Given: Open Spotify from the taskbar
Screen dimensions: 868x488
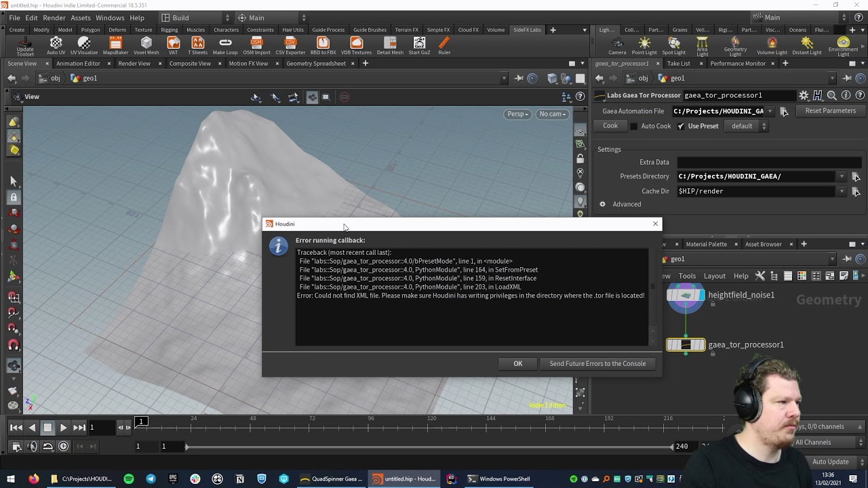Looking at the screenshot, I should [x=129, y=479].
